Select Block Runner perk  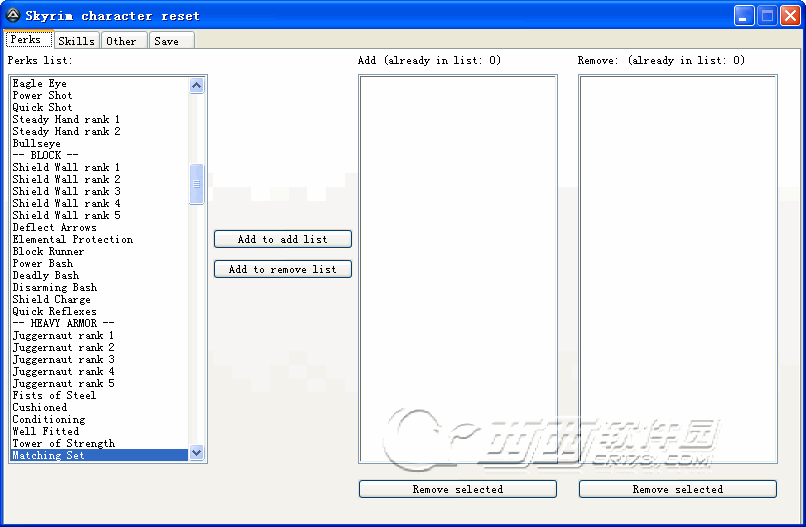[x=100, y=251]
